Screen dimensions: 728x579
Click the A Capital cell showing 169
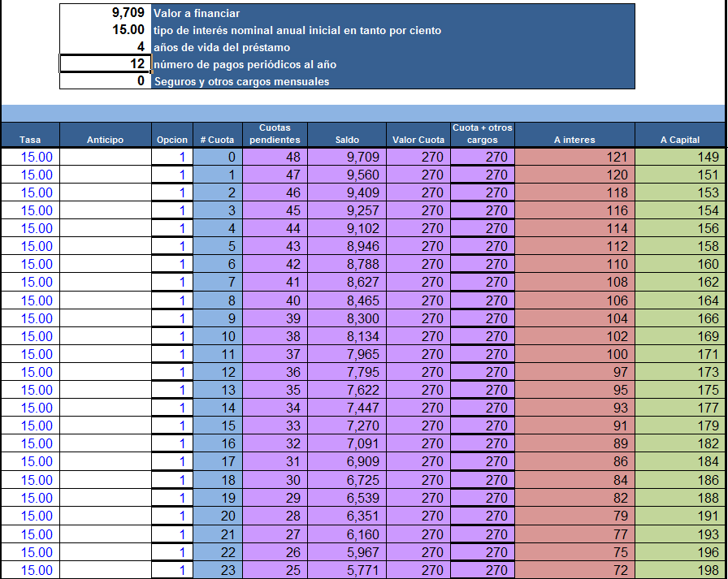(680, 336)
